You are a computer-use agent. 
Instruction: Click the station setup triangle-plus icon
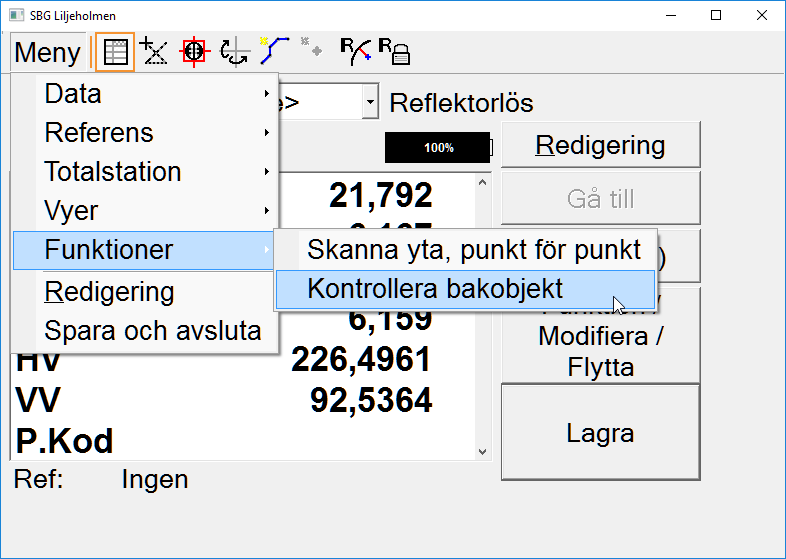coord(154,52)
